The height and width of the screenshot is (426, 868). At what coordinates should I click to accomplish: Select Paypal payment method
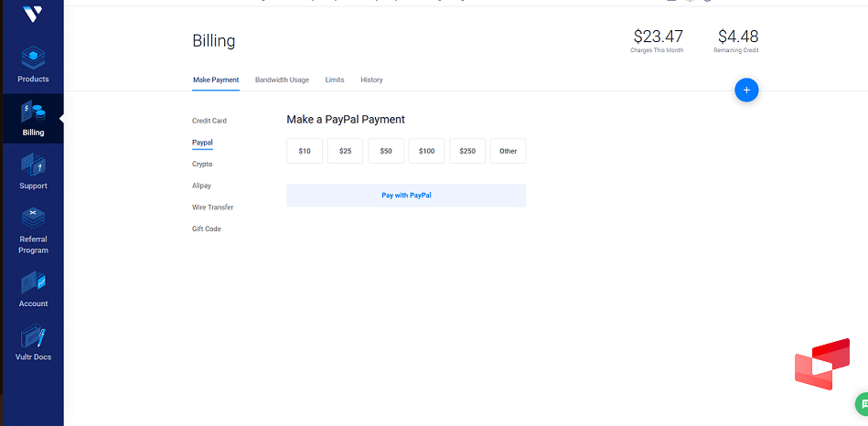[x=202, y=143]
